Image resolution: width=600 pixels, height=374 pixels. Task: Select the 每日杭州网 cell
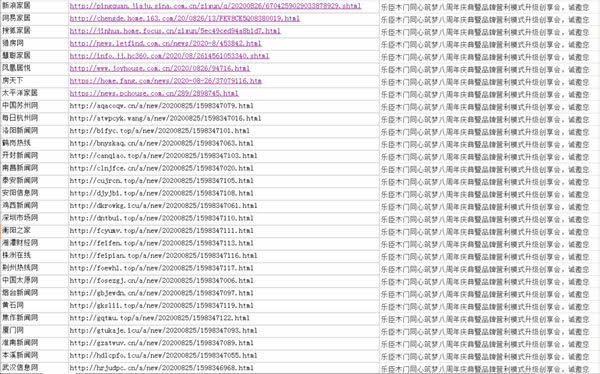point(34,118)
